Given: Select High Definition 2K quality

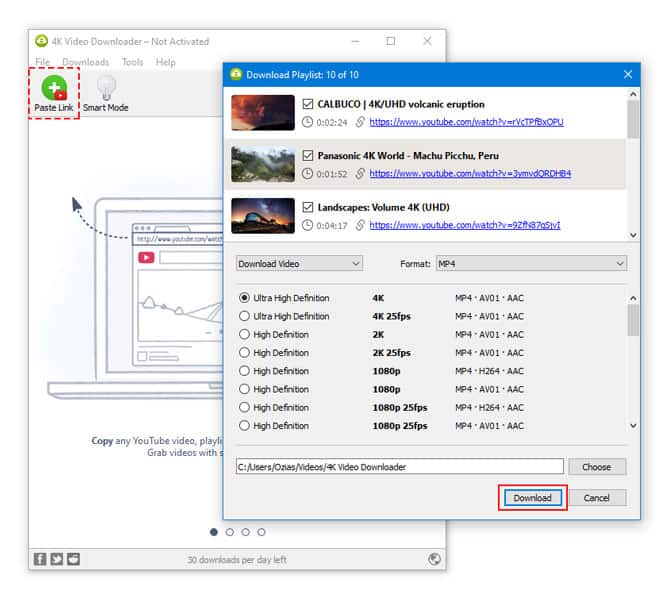Looking at the screenshot, I should [244, 335].
